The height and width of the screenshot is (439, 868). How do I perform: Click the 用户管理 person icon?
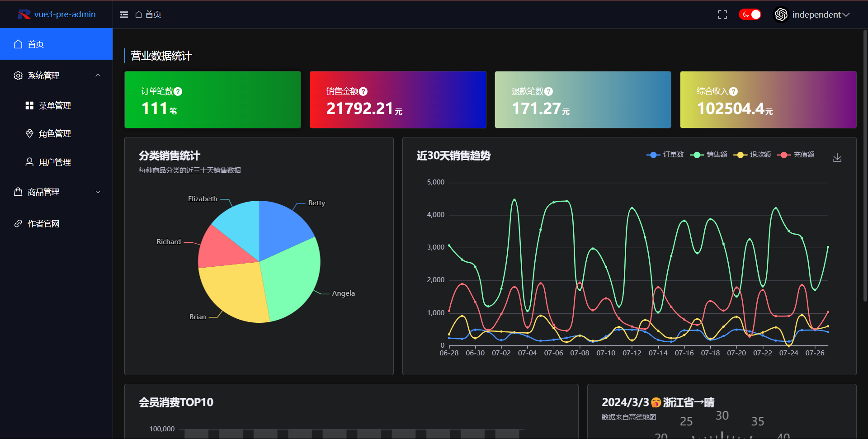click(x=29, y=162)
